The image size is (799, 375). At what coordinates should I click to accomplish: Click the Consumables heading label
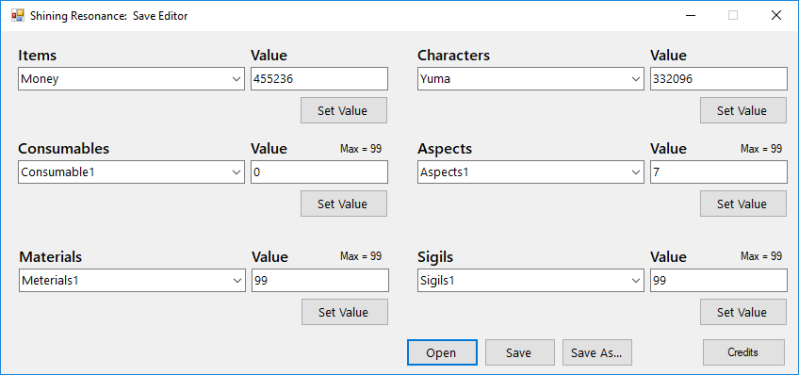coord(64,148)
